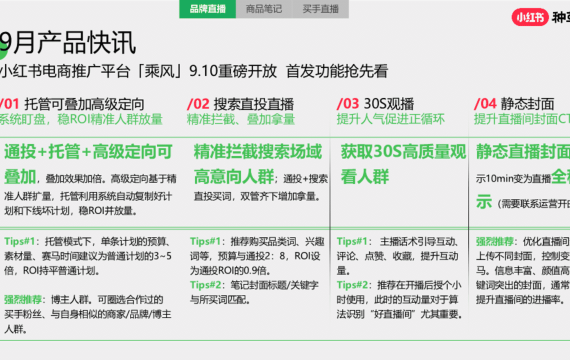Image resolution: width=570 pixels, height=360 pixels.
Task: Click green subtitle 系统盯盘，稳ROI精准人群放量
Action: tap(81, 119)
